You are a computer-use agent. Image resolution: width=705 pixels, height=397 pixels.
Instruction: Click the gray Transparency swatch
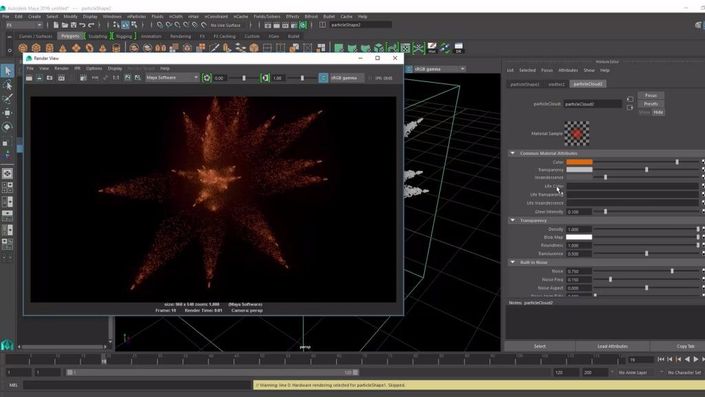pos(579,170)
